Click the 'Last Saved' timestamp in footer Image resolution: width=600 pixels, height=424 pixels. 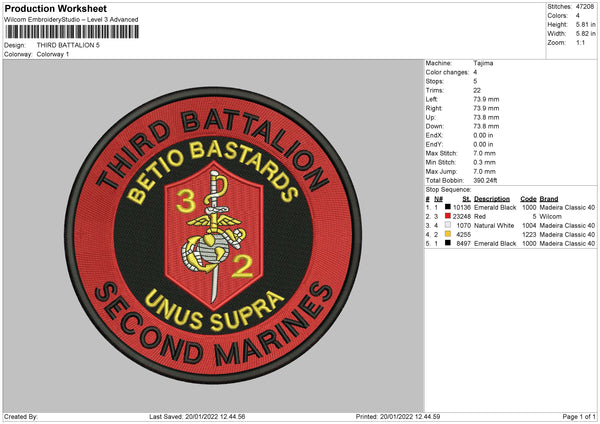pos(197,416)
